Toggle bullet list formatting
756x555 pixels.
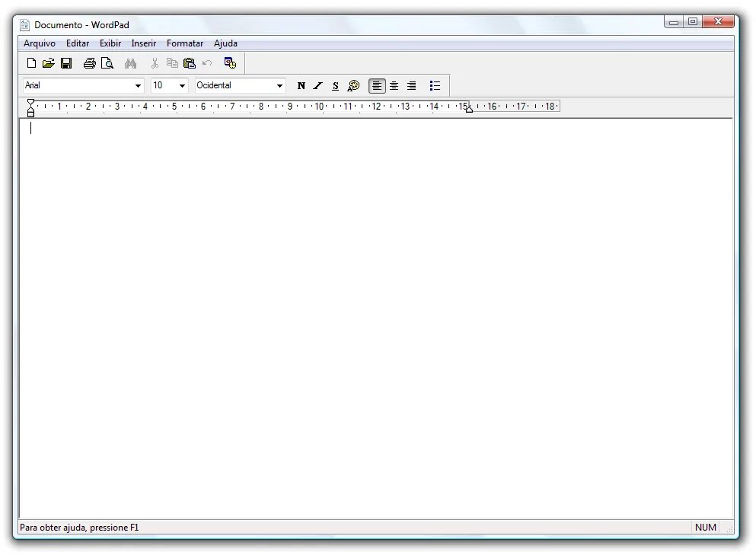point(435,86)
